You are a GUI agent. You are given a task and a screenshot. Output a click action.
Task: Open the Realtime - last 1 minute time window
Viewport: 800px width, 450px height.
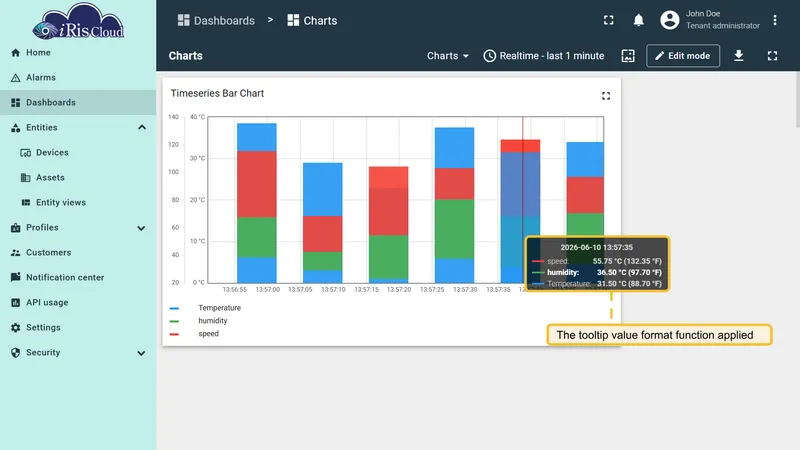544,56
